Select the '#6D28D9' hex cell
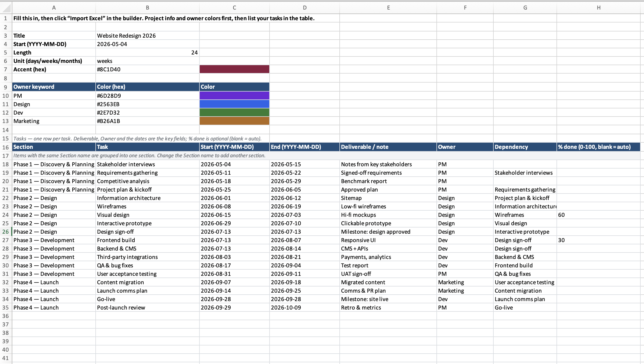 click(148, 96)
